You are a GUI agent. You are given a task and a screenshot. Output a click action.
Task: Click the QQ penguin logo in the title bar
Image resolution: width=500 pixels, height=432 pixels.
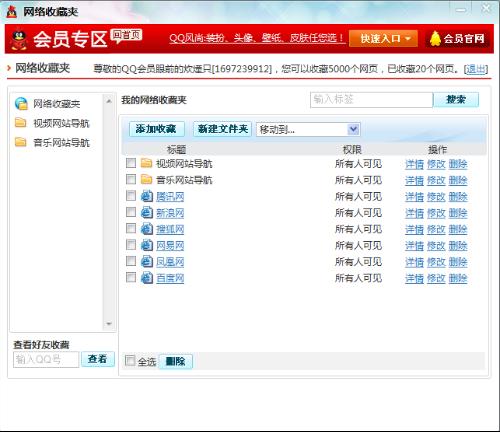coord(12,12)
